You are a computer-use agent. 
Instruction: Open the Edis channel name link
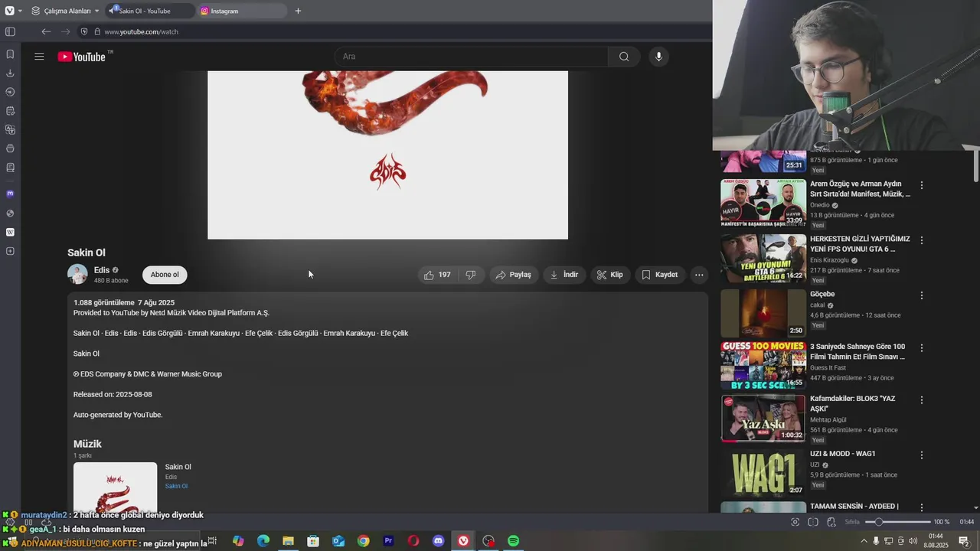[x=102, y=270]
